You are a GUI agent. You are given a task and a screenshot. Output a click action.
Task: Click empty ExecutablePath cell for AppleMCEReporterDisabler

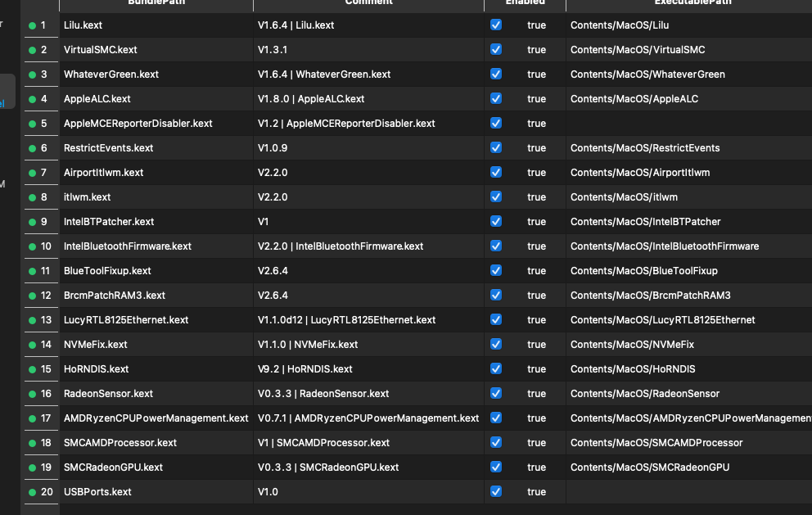pyautogui.click(x=689, y=124)
